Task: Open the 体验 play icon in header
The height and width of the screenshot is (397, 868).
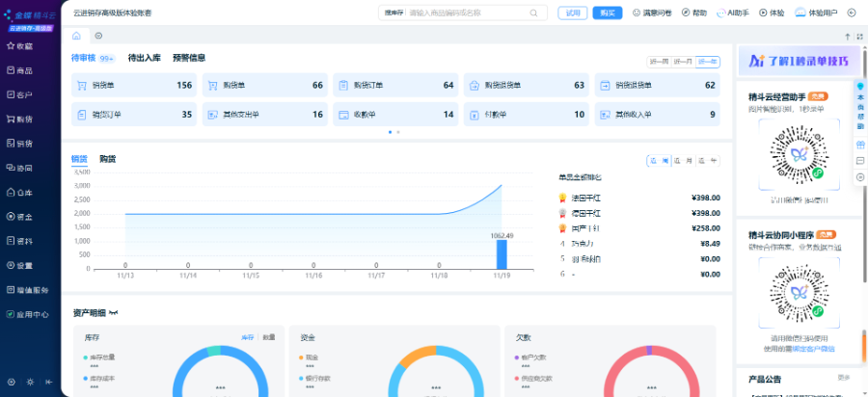Action: coord(772,13)
